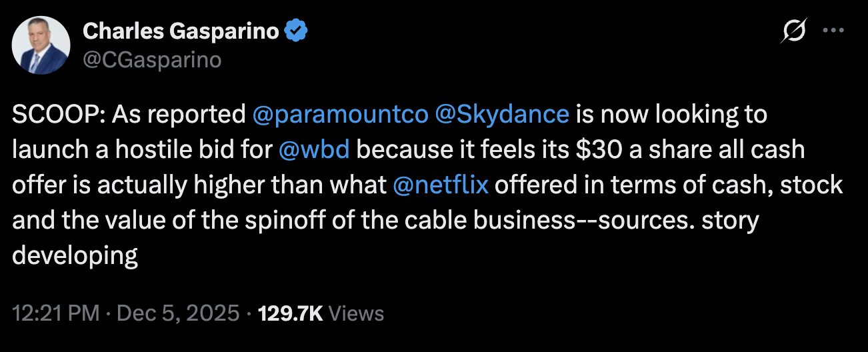The height and width of the screenshot is (352, 868).
Task: Visit the @Skydance mention link
Action: (x=501, y=115)
